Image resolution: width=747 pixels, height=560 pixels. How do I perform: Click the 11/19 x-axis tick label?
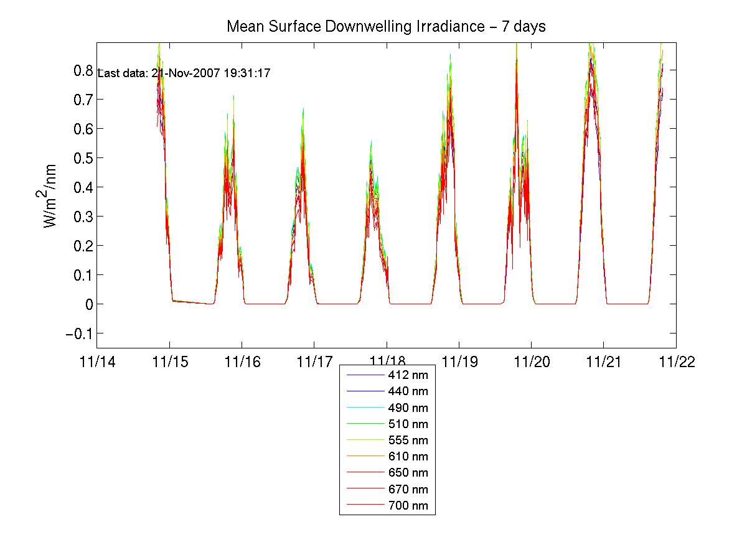[459, 362]
